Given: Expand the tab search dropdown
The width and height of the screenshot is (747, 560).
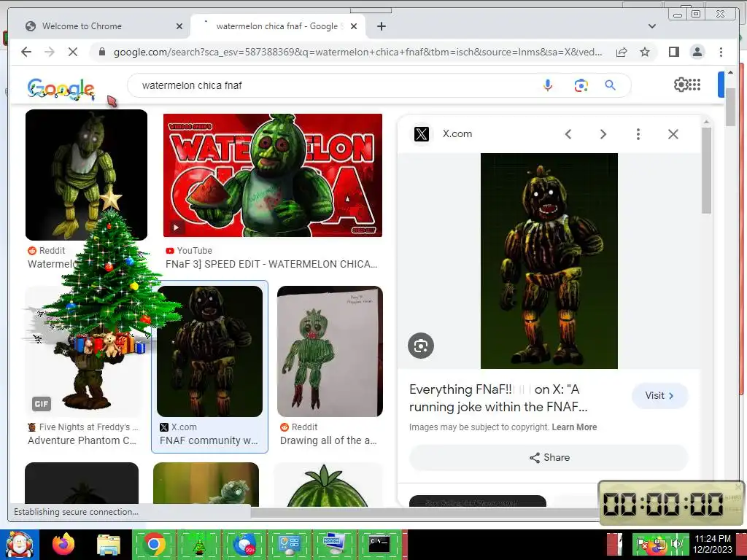Looking at the screenshot, I should tap(651, 26).
